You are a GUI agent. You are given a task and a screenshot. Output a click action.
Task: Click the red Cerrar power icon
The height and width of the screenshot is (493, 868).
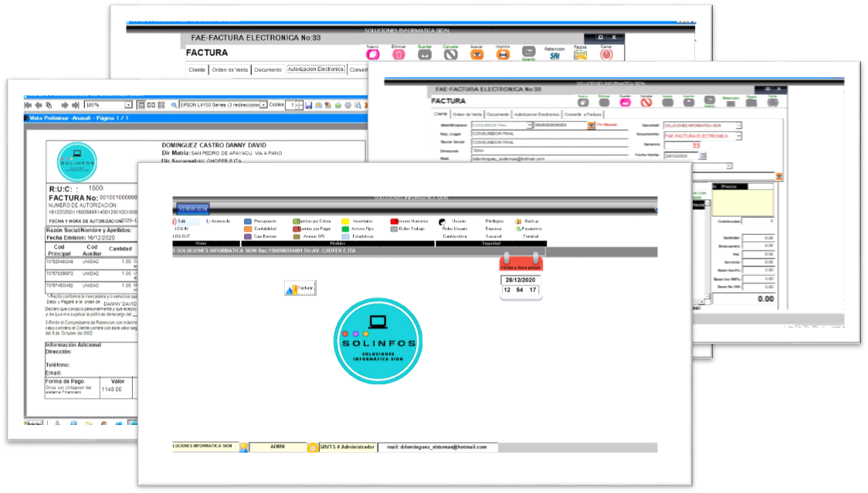click(606, 54)
